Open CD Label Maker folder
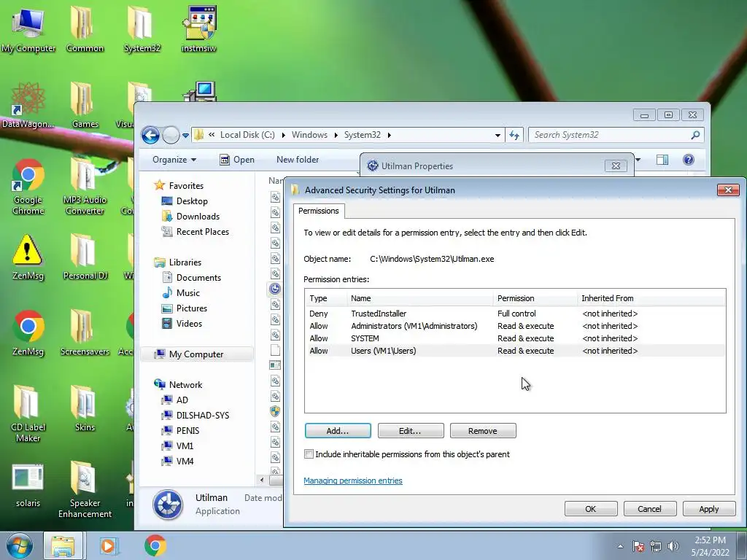 coord(28,414)
